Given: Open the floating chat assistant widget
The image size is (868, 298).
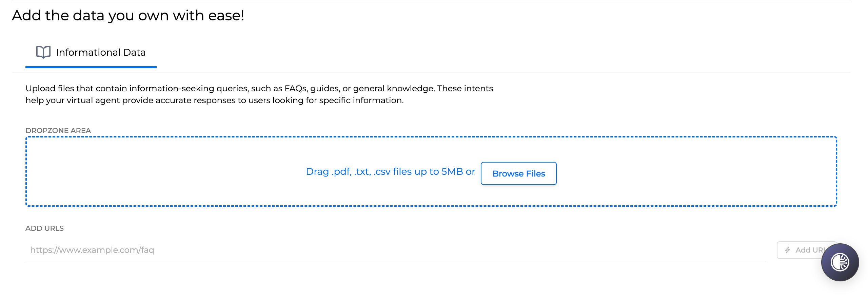Looking at the screenshot, I should pyautogui.click(x=840, y=262).
